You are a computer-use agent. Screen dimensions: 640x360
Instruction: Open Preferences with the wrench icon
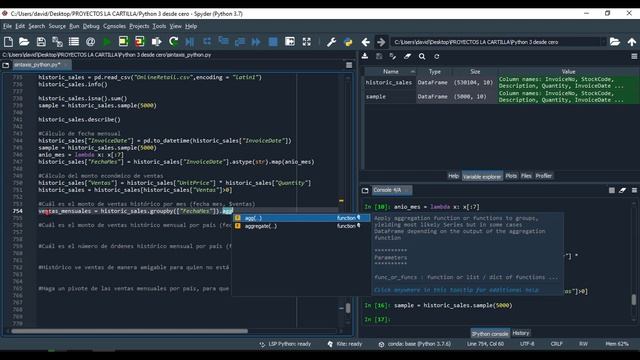pyautogui.click(x=331, y=42)
